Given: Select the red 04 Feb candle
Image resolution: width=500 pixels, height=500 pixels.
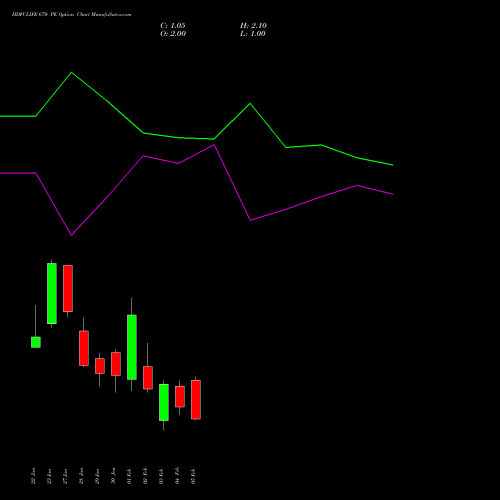Looking at the screenshot, I should pyautogui.click(x=180, y=396).
